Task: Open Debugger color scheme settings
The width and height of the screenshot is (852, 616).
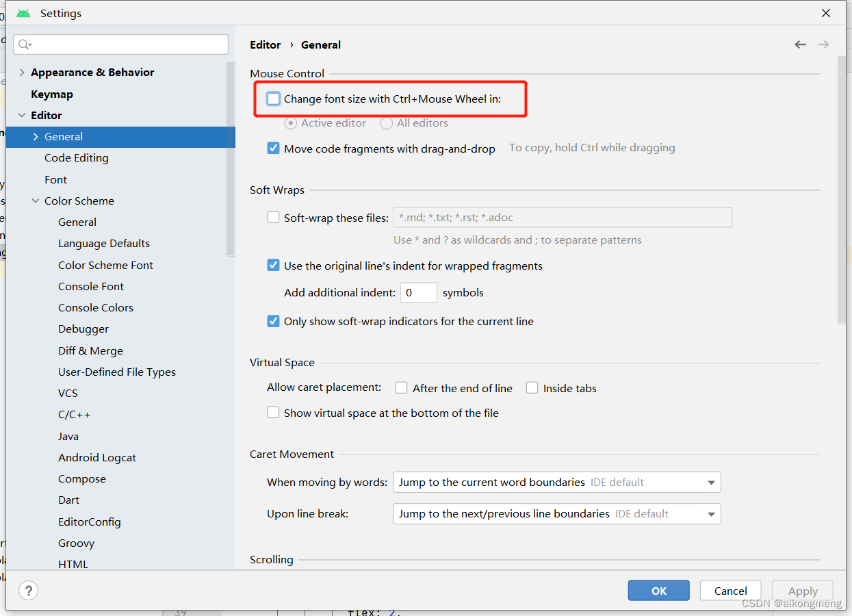Action: click(x=83, y=329)
